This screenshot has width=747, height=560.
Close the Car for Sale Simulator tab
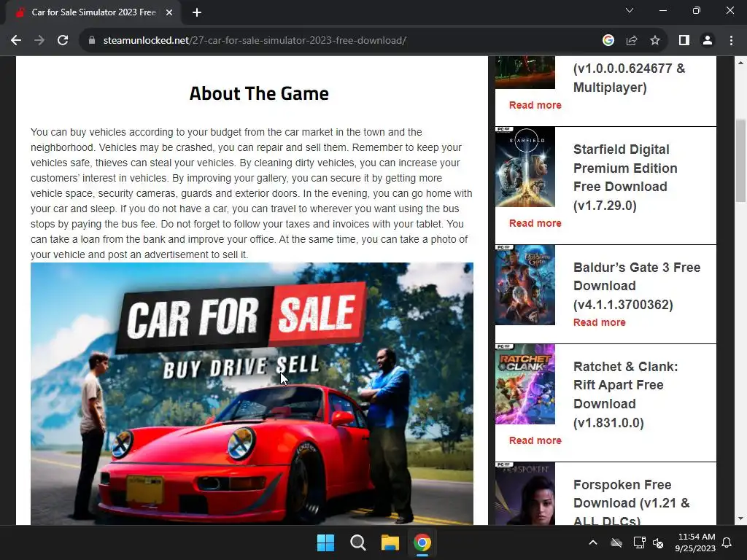coord(169,12)
